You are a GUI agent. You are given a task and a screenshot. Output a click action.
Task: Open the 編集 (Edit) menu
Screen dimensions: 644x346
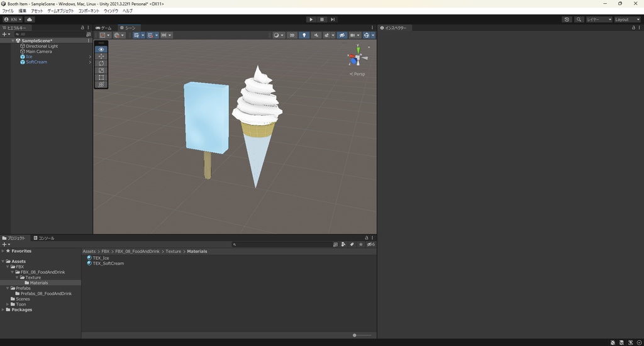(22, 11)
